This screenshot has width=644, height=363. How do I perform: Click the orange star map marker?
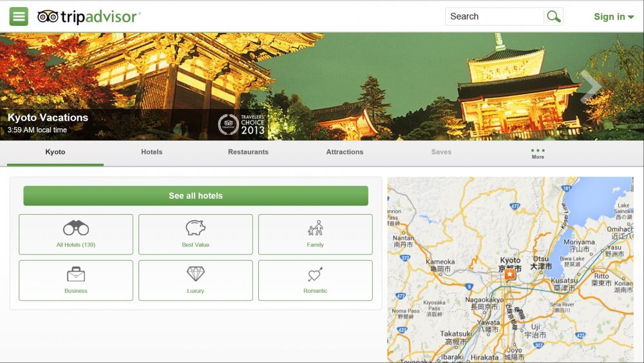(x=509, y=274)
